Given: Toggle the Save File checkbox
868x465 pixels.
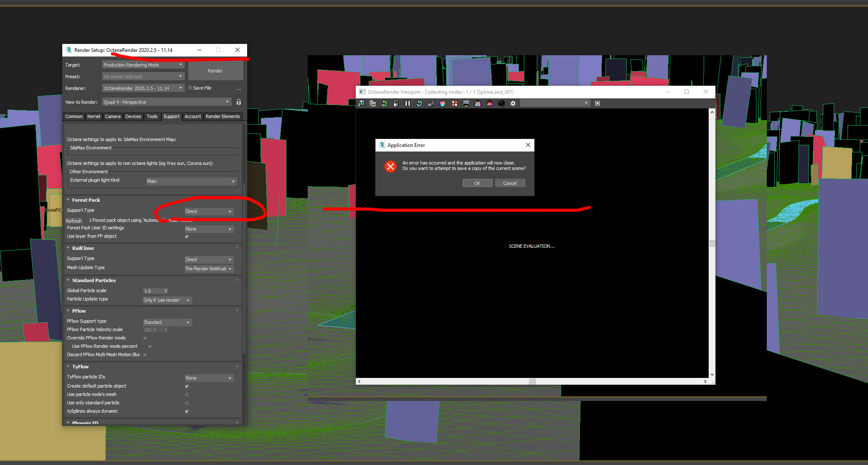Looking at the screenshot, I should 190,88.
